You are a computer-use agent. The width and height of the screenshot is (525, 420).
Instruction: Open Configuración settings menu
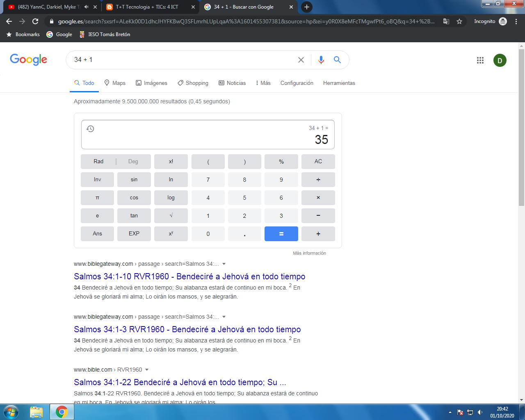(x=297, y=83)
